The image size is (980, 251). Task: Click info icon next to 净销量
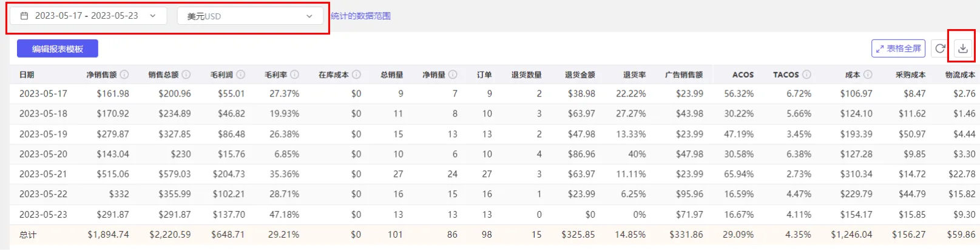click(x=453, y=75)
